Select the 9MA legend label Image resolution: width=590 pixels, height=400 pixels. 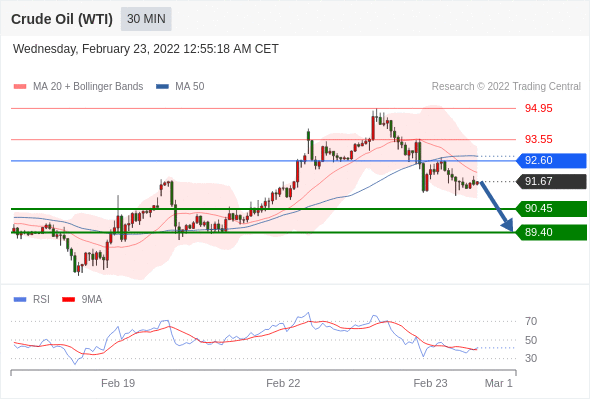click(x=92, y=300)
